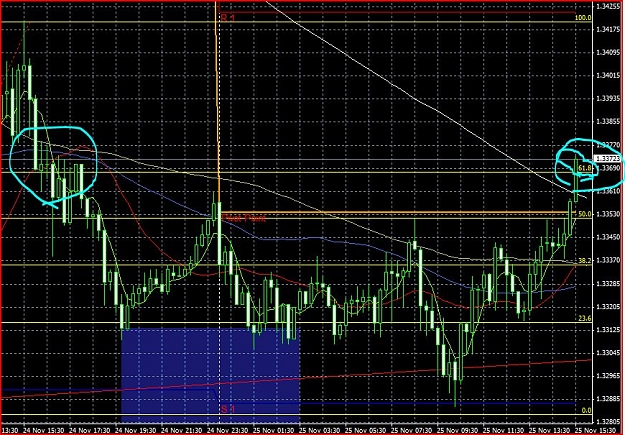Click the R1 resistance label
Viewport: 625px width, 435px height.
pos(228,18)
